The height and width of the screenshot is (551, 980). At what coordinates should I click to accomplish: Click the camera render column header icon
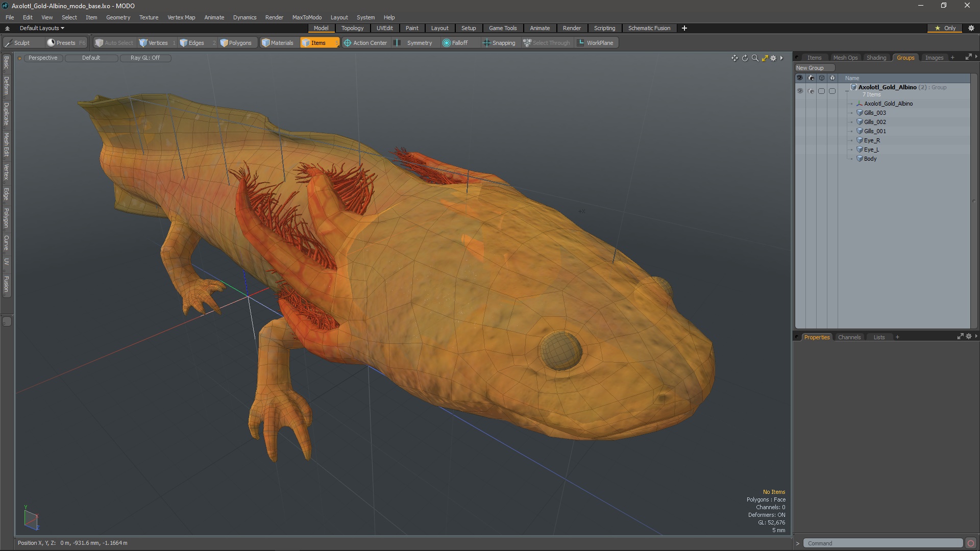811,78
